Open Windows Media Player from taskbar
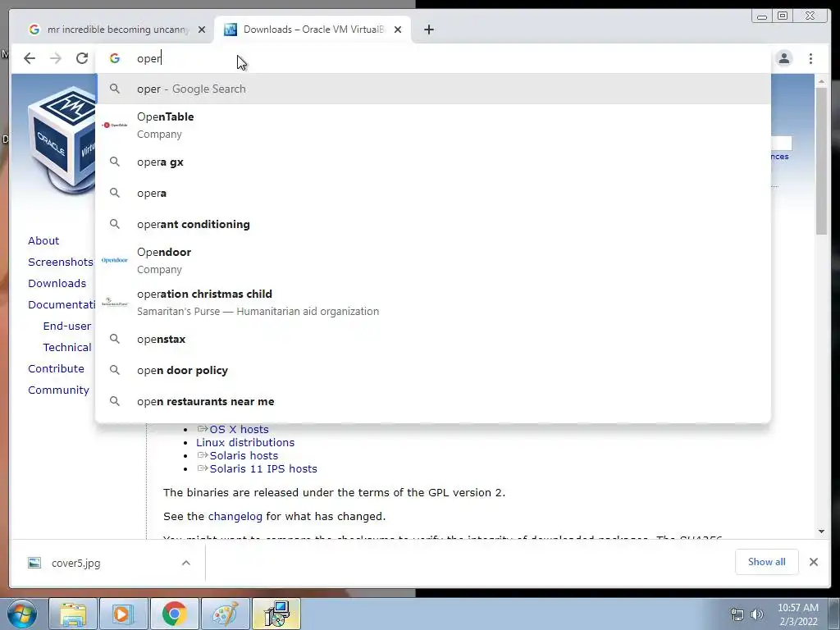The height and width of the screenshot is (630, 840). click(123, 614)
